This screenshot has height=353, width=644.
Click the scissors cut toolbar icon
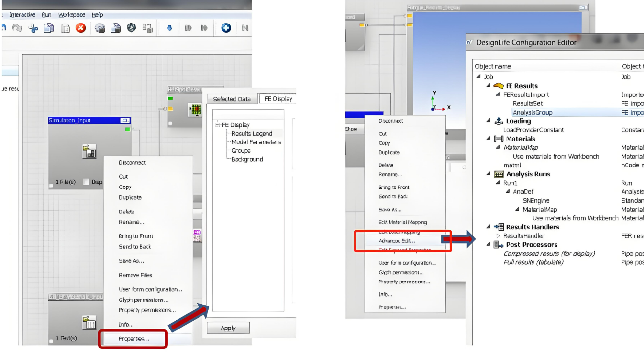coord(33,28)
